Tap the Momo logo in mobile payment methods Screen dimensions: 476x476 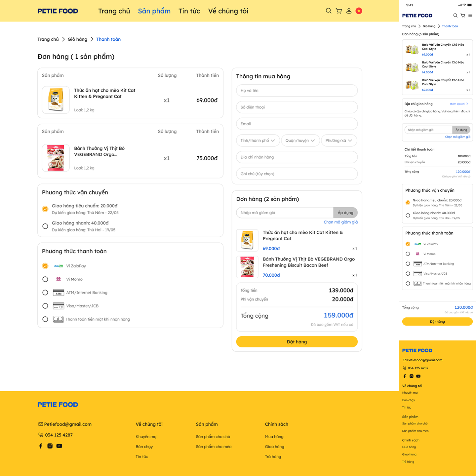(418, 254)
